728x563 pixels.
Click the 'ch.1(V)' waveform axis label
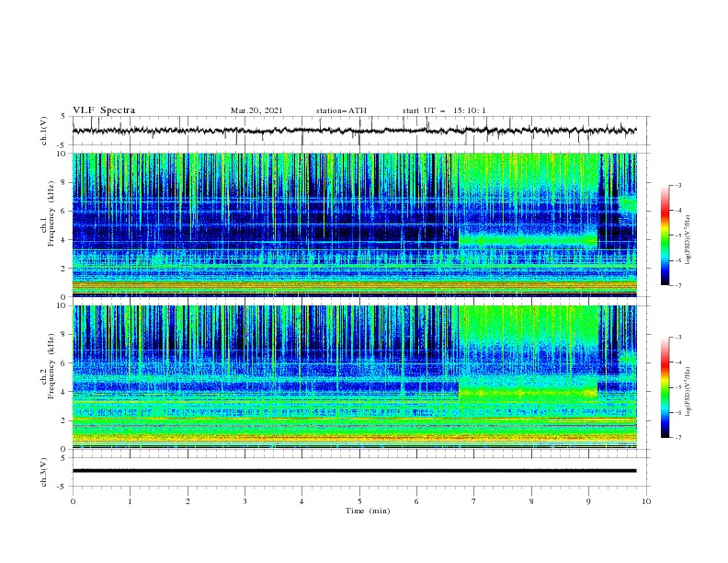[44, 131]
